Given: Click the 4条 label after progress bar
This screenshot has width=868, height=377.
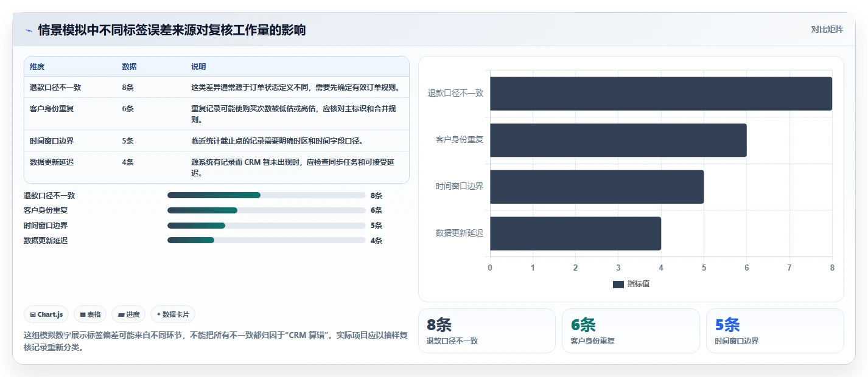Looking at the screenshot, I should click(376, 241).
